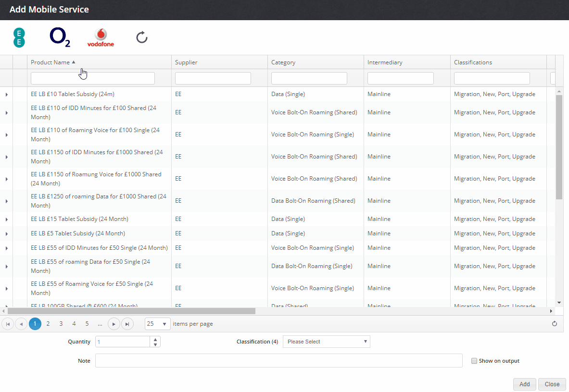
Task: Jump to page 3 of the grid
Action: 61,324
